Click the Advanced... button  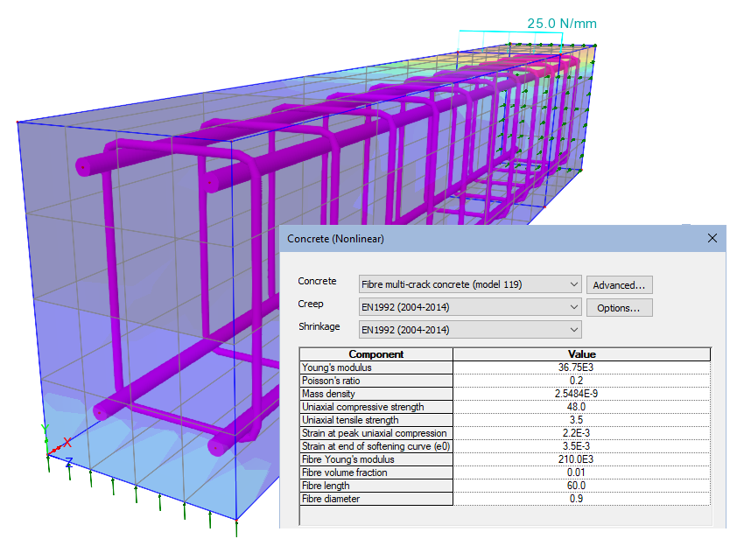click(619, 284)
